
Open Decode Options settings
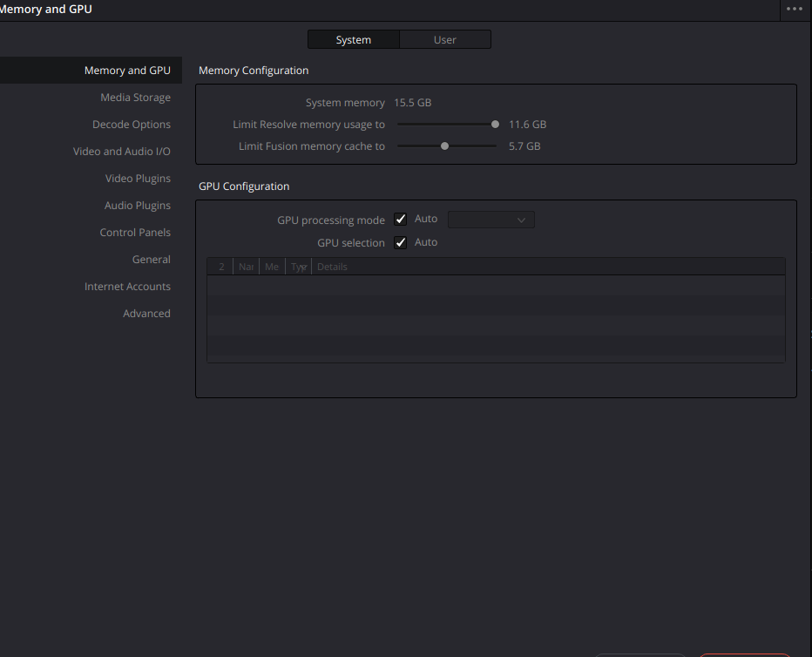click(x=132, y=125)
